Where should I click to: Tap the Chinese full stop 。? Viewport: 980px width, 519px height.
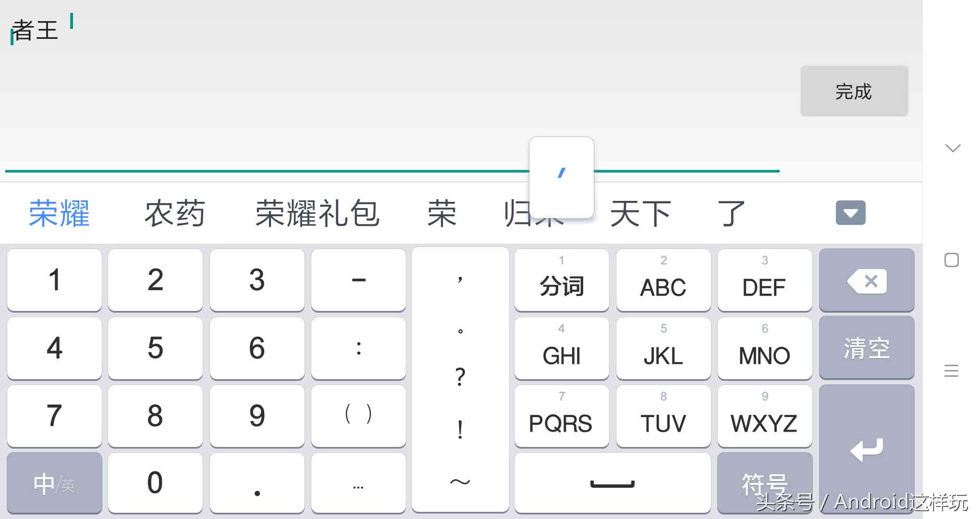click(x=460, y=331)
